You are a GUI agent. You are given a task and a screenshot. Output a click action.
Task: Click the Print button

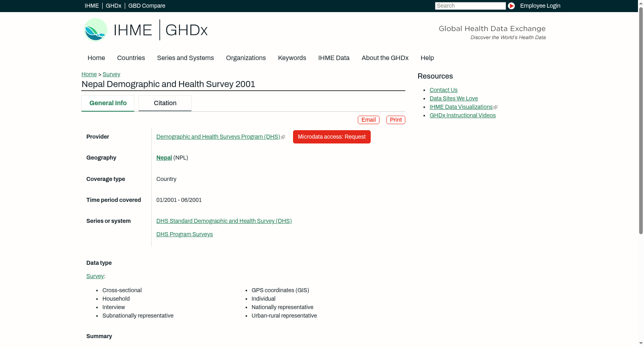click(x=396, y=120)
